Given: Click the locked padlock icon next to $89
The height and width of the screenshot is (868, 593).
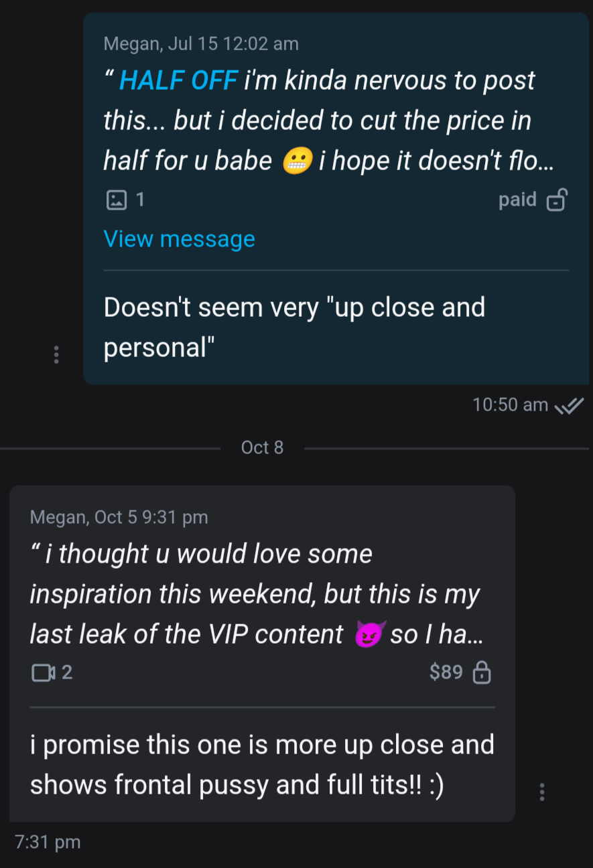Looking at the screenshot, I should click(482, 672).
